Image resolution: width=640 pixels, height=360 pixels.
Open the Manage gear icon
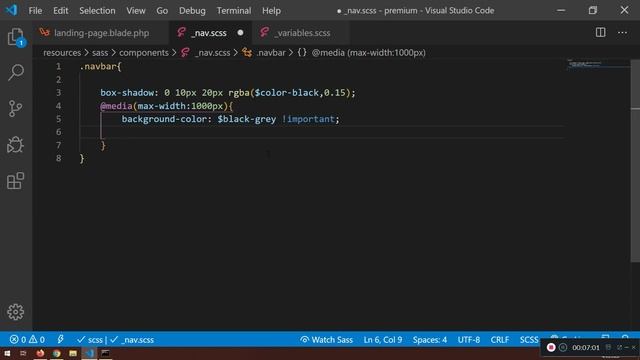coord(16,312)
